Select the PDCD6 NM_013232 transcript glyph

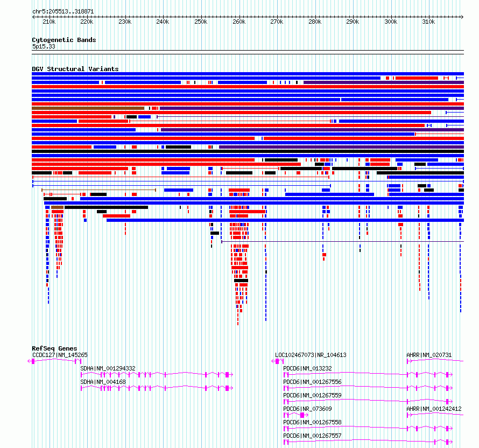tap(368, 375)
